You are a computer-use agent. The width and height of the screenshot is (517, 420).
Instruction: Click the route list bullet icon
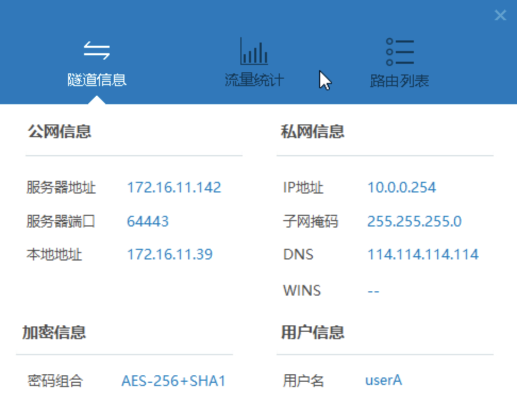coord(399,52)
